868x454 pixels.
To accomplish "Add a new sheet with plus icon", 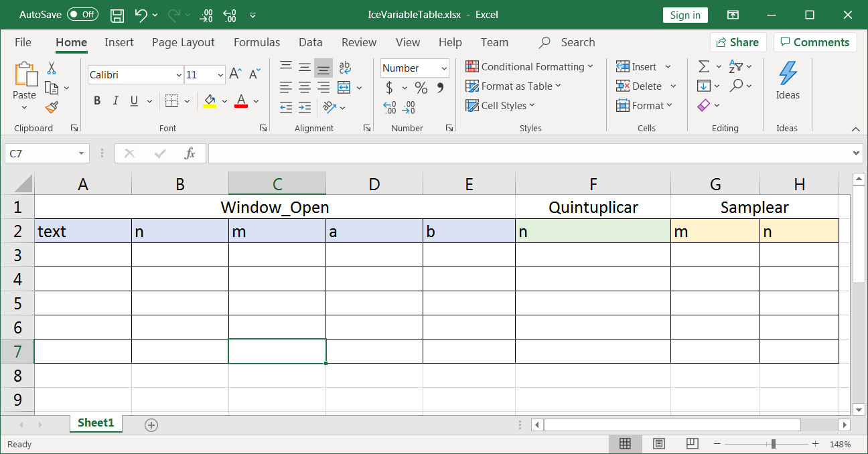I will [151, 425].
